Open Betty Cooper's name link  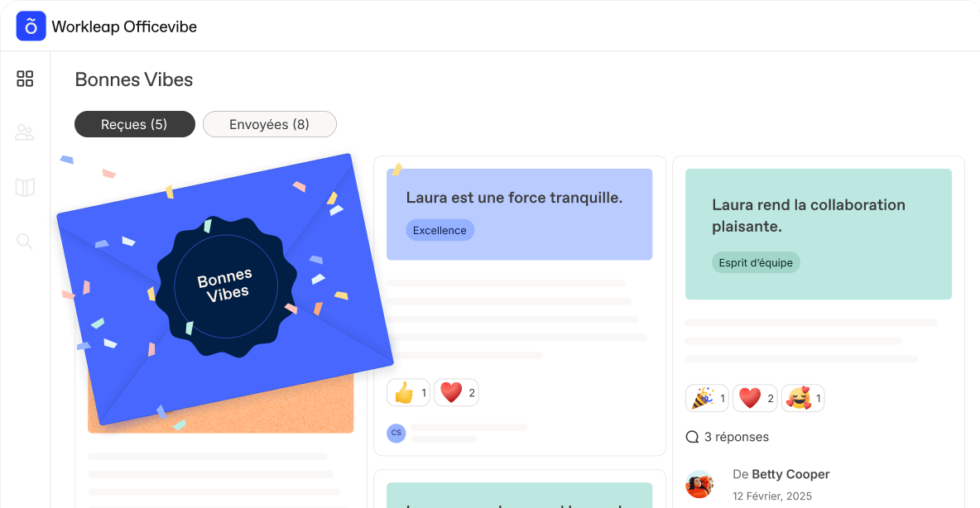790,474
